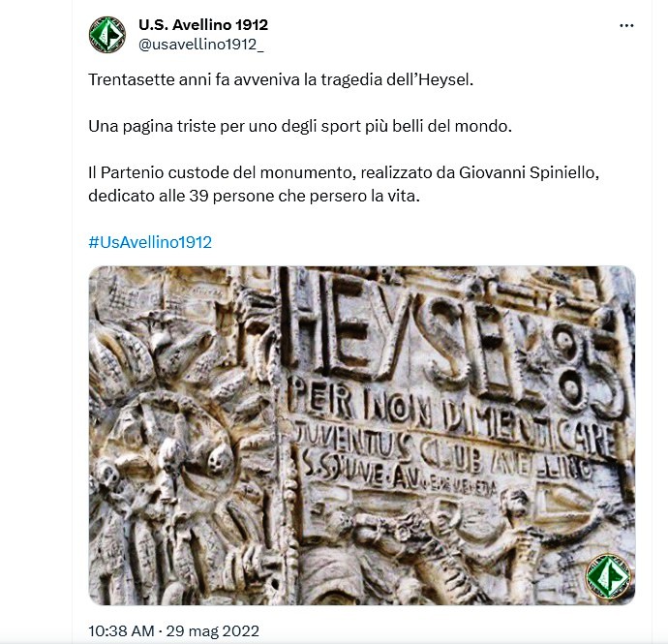Viewport: 668px width, 644px height.
Task: Click the circular carved relief on the photo's left
Action: 170,452
